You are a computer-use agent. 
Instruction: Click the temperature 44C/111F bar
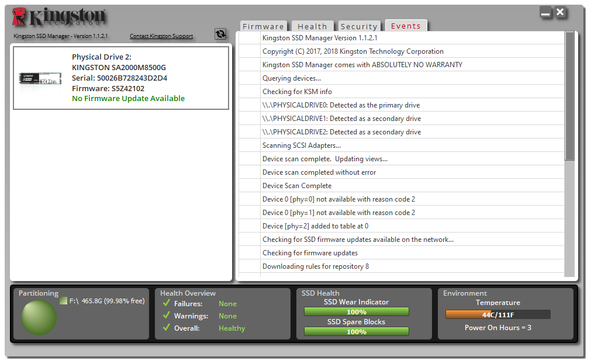coord(498,315)
